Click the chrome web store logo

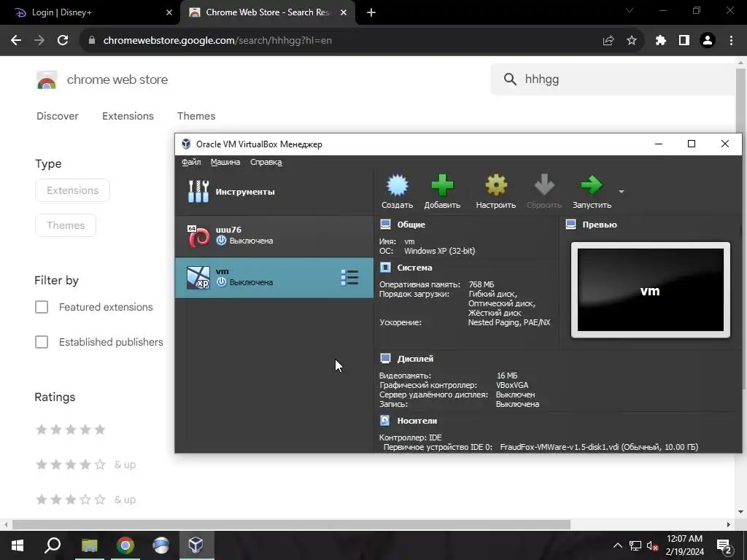click(47, 79)
